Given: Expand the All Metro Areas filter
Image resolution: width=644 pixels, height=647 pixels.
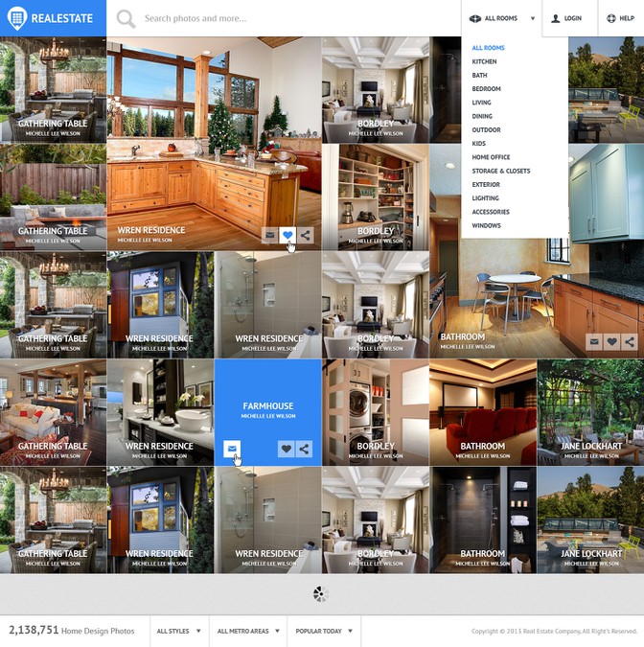Looking at the screenshot, I should tap(247, 631).
